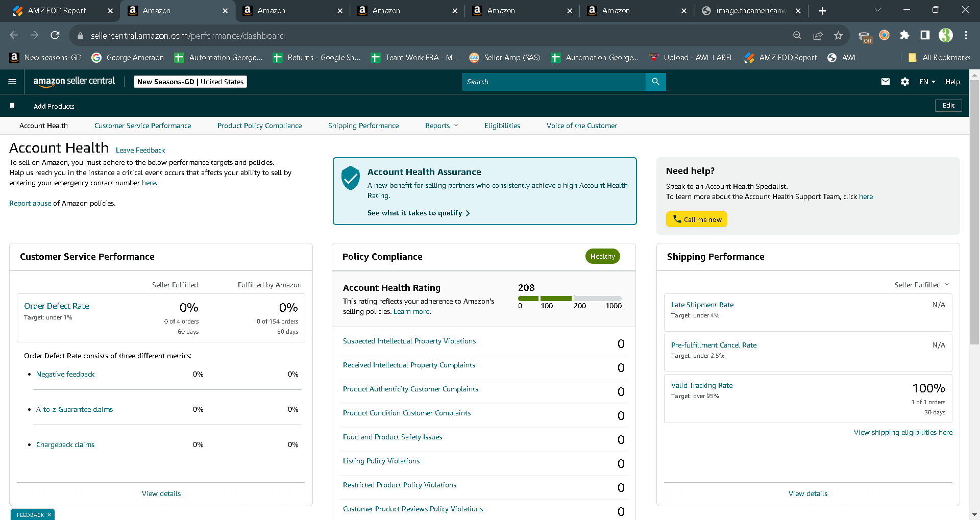Expand the EN language dropdown
980x520 pixels.
[927, 82]
